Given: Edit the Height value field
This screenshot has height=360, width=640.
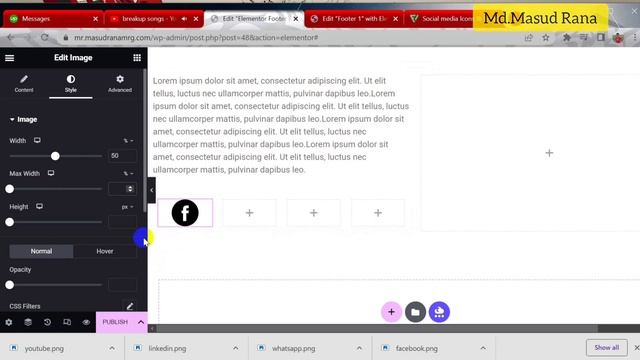Looking at the screenshot, I should coord(122,222).
